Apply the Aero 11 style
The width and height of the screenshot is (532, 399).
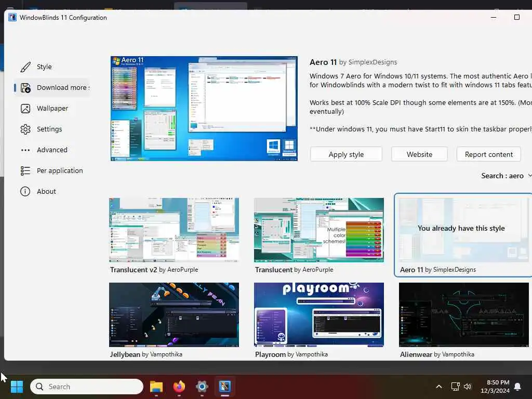(346, 154)
